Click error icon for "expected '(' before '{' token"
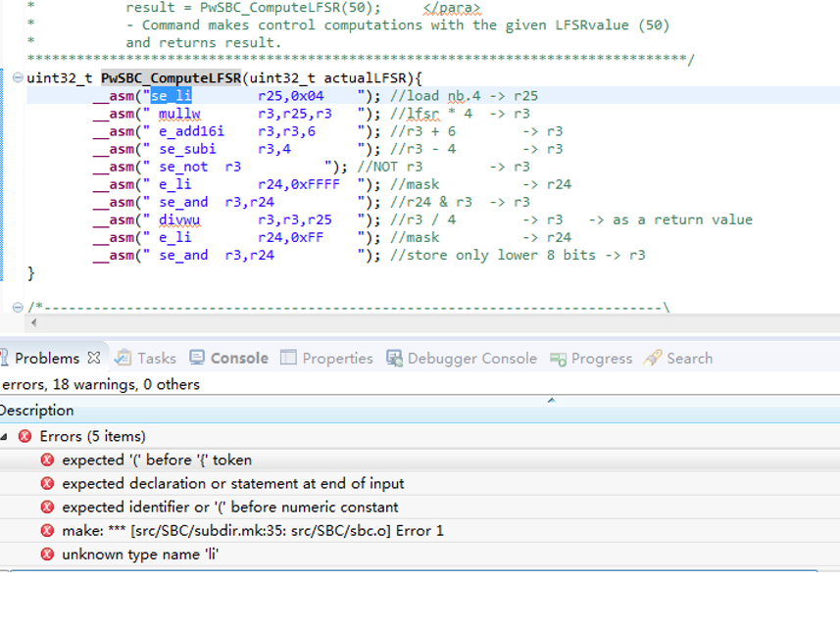The image size is (840, 630). click(47, 460)
